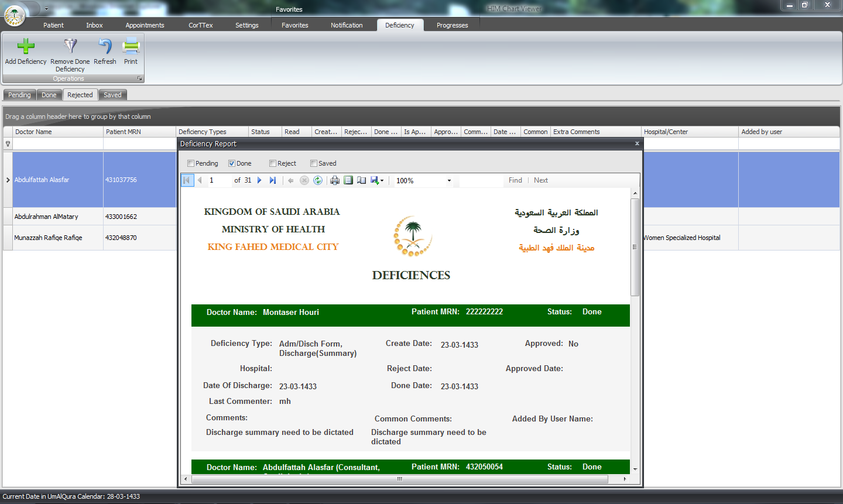Click the Add Deficiency plus icon

26,46
